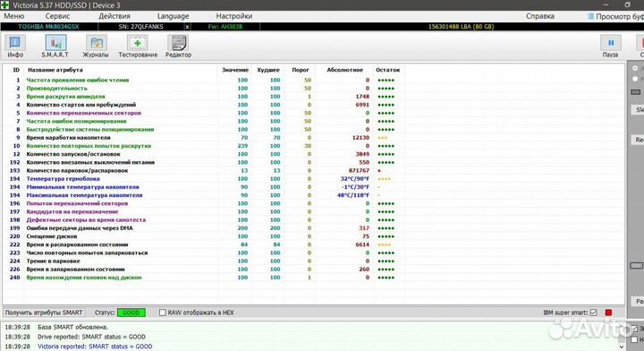The width and height of the screenshot is (644, 351).
Task: Switch to the S.M.A.R.T view
Action: (55, 47)
